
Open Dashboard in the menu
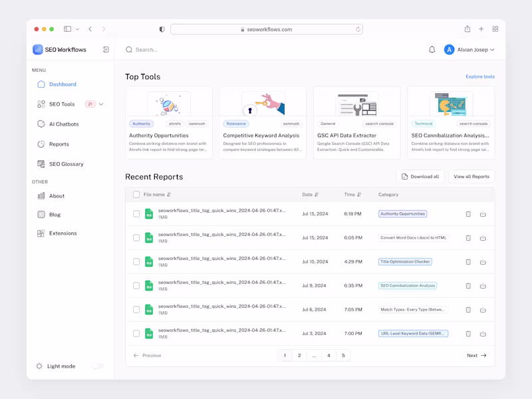pyautogui.click(x=57, y=84)
